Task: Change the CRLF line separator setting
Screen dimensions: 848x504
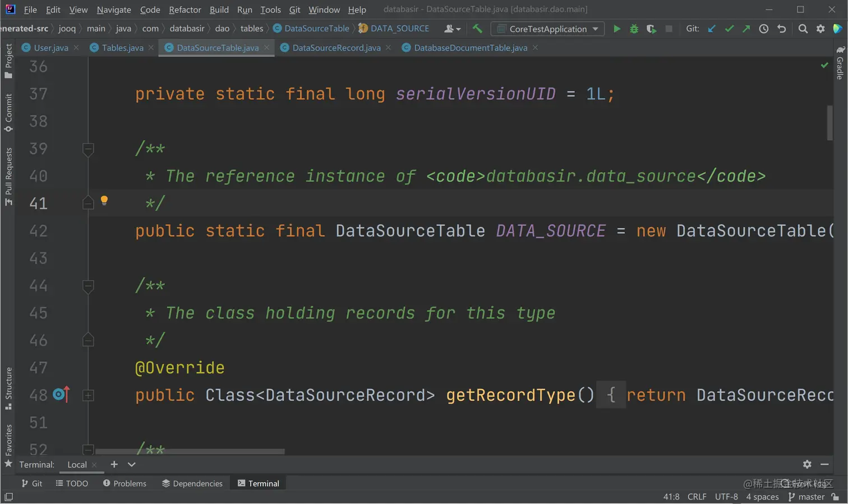Action: click(x=697, y=497)
